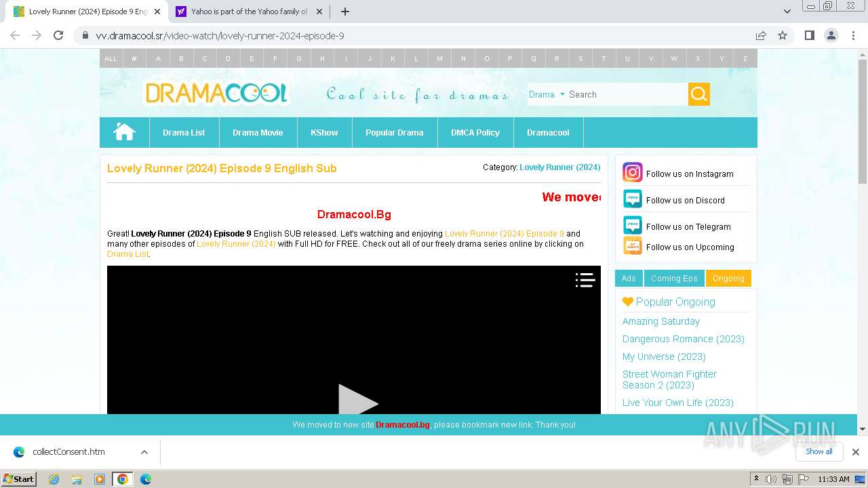This screenshot has width=868, height=488.
Task: Filter dramas by letter Z
Action: (745, 58)
